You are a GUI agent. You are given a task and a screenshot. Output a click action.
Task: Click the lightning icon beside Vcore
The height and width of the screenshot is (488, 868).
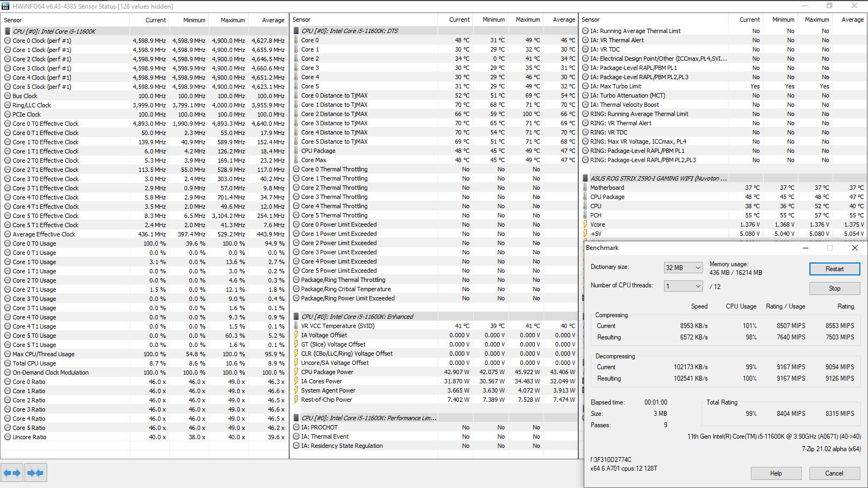point(585,224)
